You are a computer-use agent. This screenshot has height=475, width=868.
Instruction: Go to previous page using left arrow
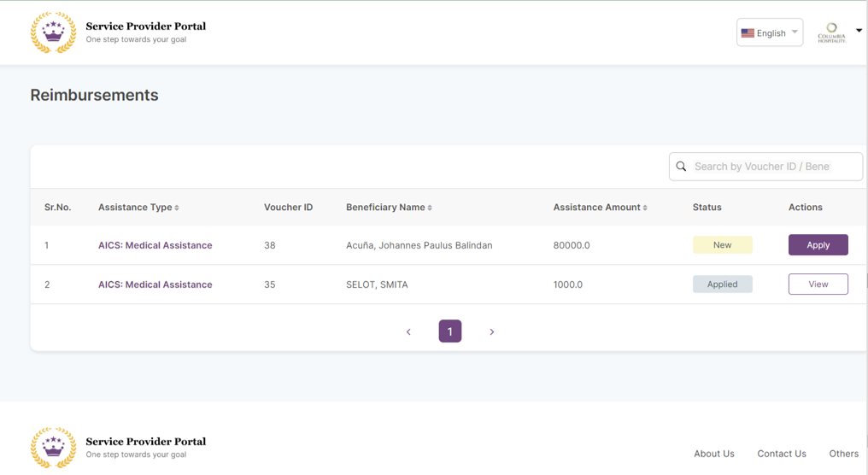click(x=408, y=331)
